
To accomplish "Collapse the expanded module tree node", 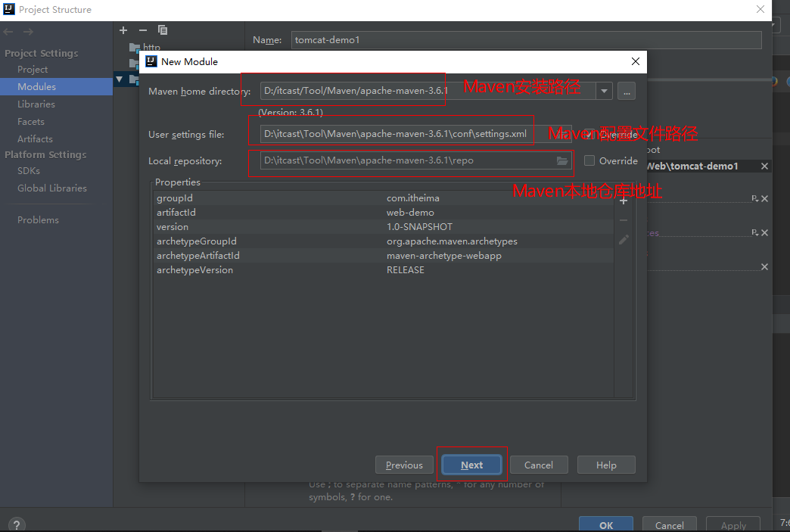I will coord(119,79).
